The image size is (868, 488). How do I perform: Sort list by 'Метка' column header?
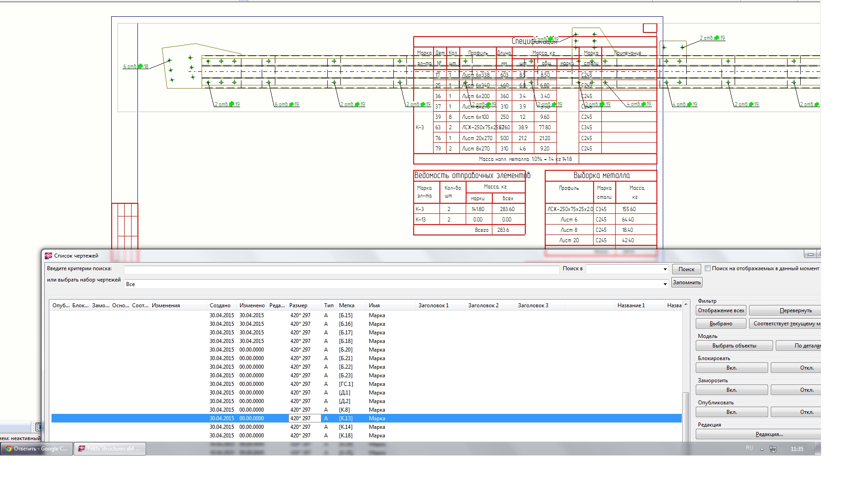point(347,305)
